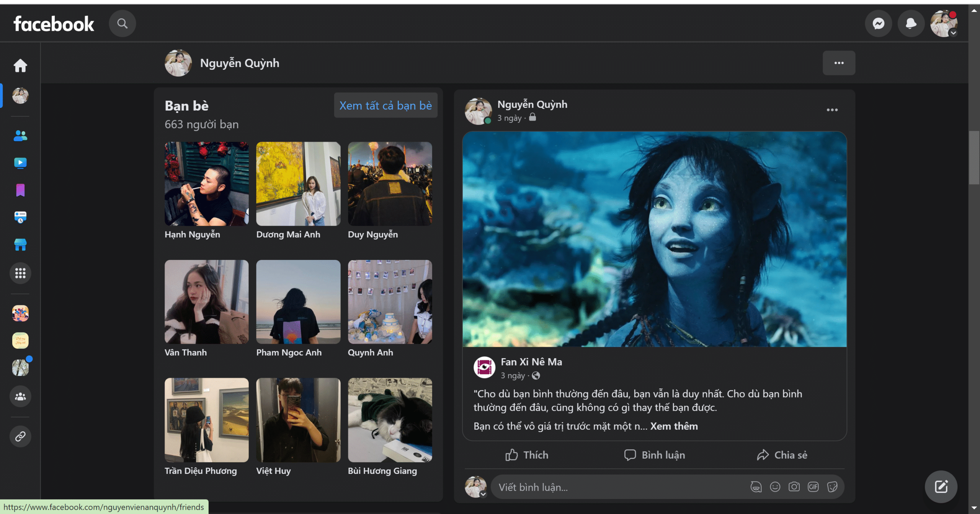Switch commenting identity via comment avatar
This screenshot has width=980, height=514.
pyautogui.click(x=476, y=487)
